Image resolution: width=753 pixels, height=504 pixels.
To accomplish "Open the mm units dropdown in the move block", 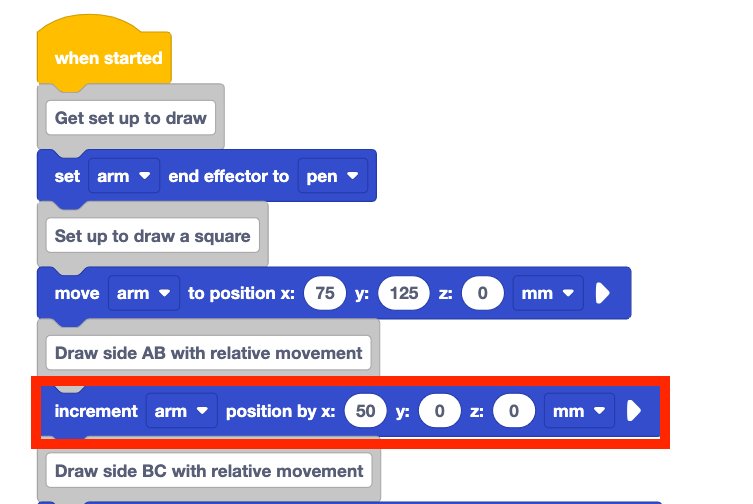I will click(547, 294).
